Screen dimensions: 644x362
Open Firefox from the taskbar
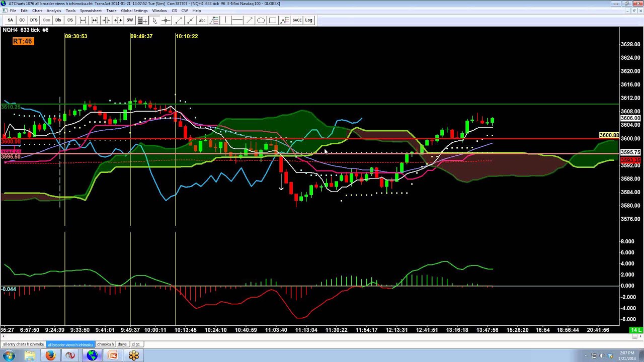click(50, 355)
